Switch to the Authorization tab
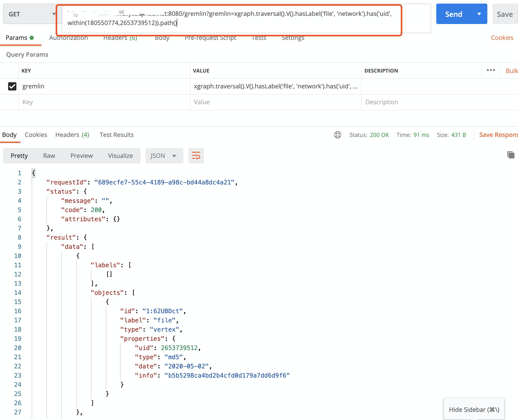518x420 pixels. pyautogui.click(x=68, y=38)
